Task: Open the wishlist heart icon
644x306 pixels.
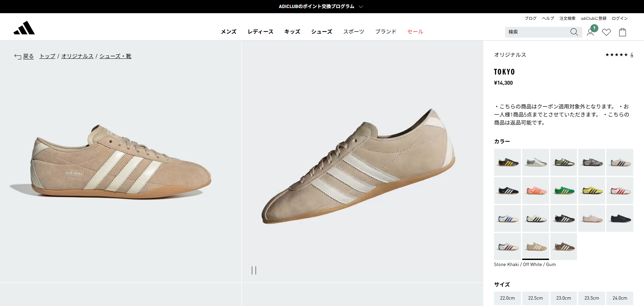Action: pyautogui.click(x=606, y=32)
